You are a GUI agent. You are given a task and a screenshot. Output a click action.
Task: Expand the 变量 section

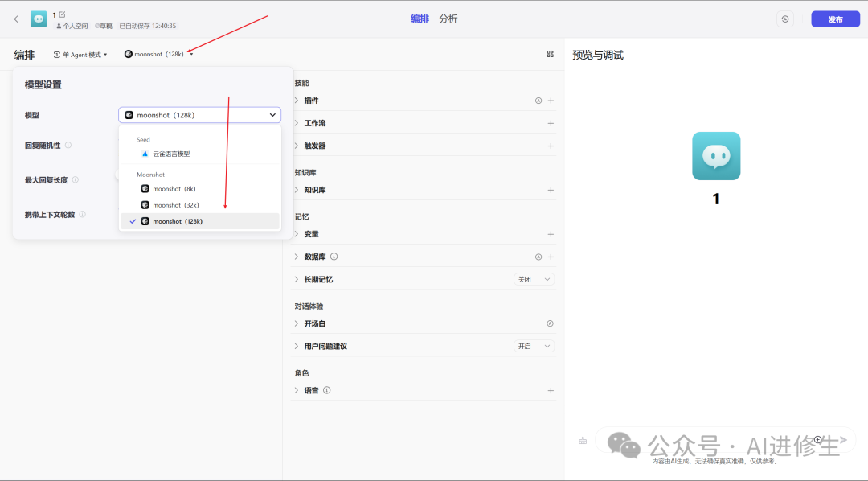coord(297,234)
